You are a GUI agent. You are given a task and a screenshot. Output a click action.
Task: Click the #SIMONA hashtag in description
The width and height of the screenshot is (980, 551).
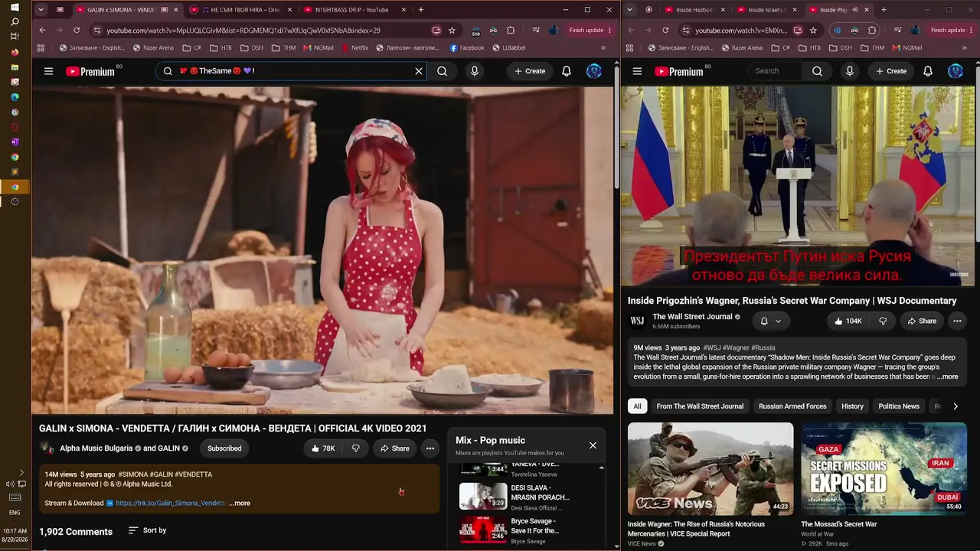[132, 474]
